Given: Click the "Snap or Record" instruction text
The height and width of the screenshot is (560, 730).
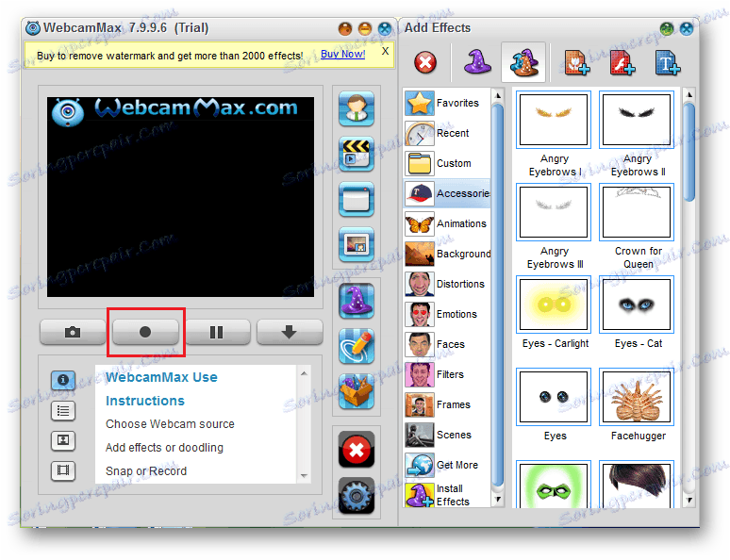Looking at the screenshot, I should (146, 471).
